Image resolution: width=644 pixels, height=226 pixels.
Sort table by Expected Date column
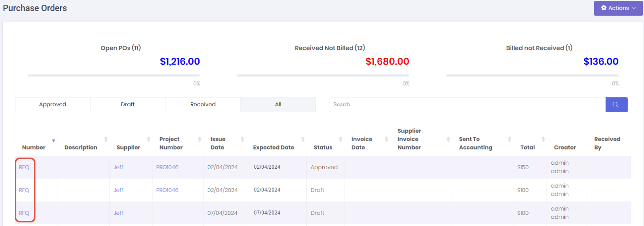coord(274,147)
